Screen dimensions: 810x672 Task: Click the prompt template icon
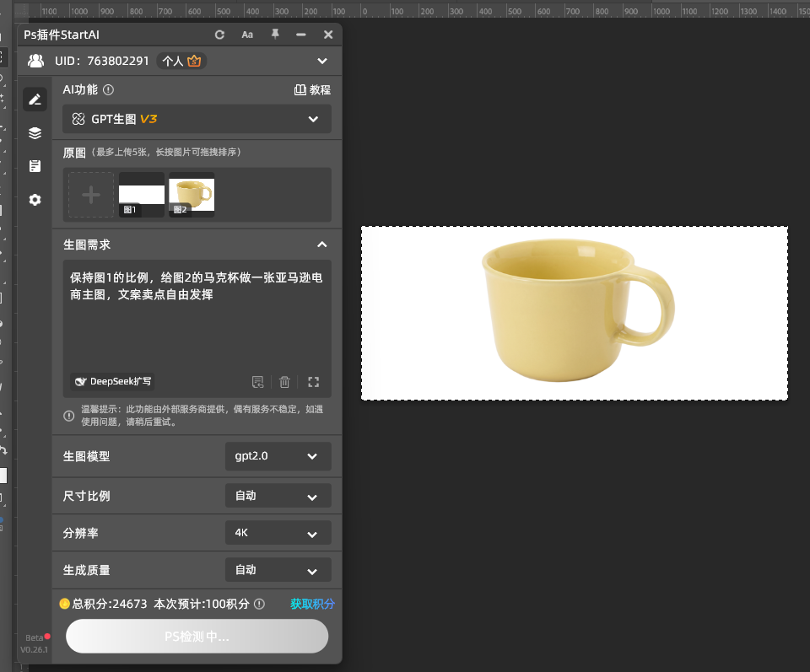257,382
